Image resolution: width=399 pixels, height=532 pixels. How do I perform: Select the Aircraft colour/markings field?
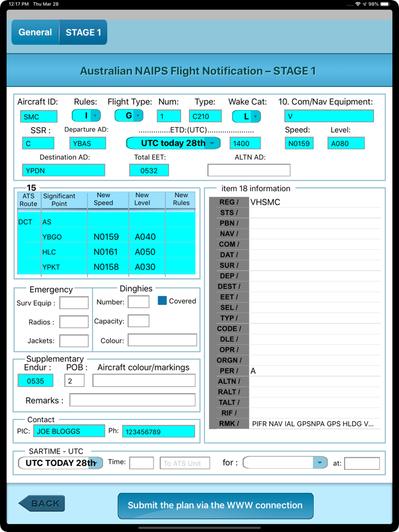(x=144, y=380)
